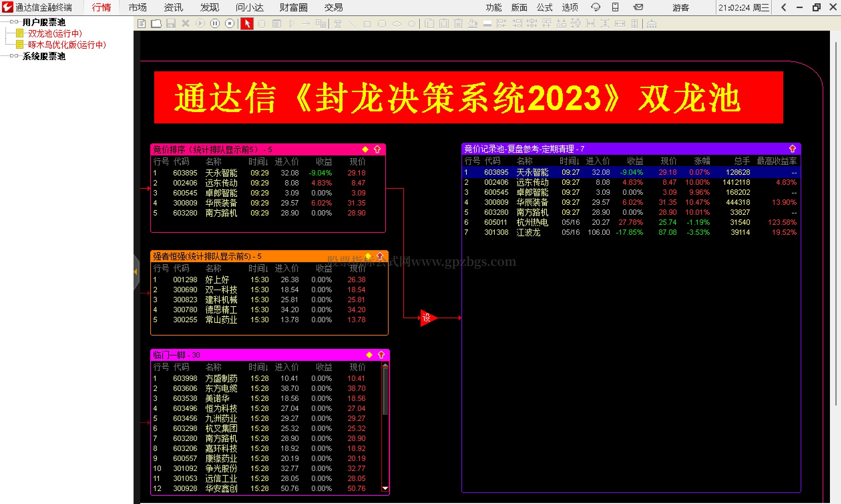Click the numbered 1-2 order icon
The height and width of the screenshot is (504, 841).
(x=321, y=24)
